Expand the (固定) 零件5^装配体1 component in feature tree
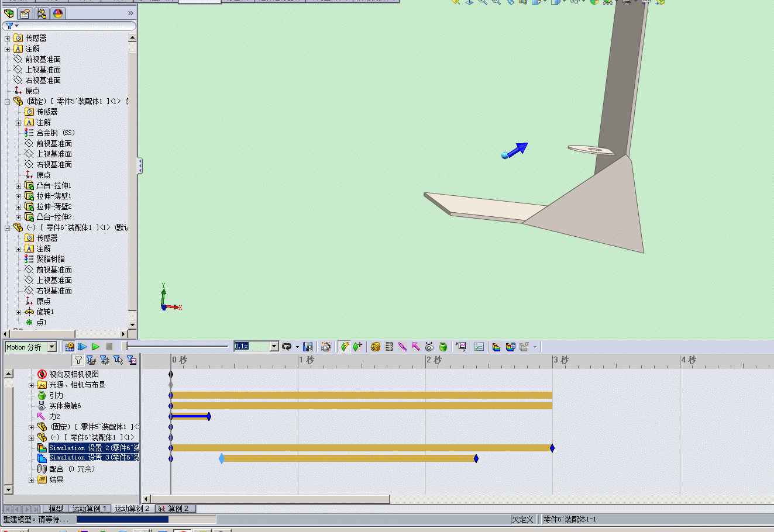This screenshot has height=532, width=774. (x=8, y=102)
